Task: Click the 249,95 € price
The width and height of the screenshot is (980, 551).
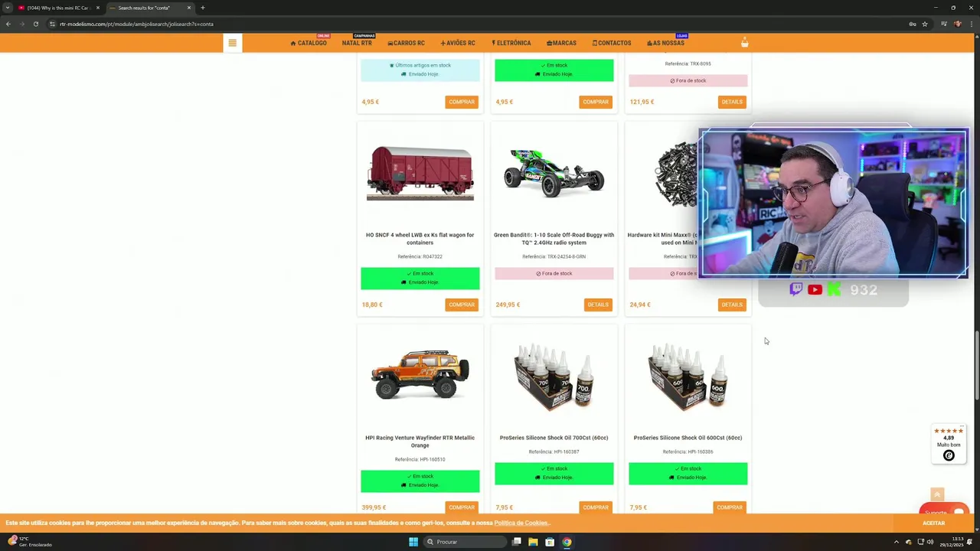Action: (508, 305)
